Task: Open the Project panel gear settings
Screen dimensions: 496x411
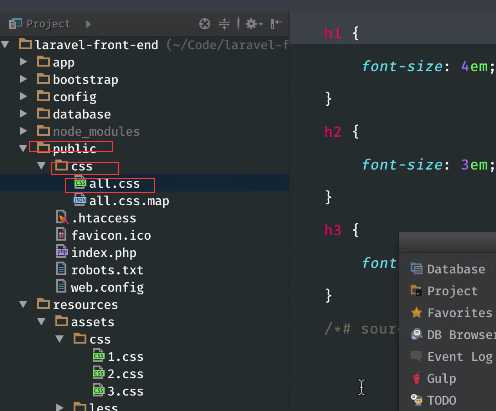Action: click(254, 24)
